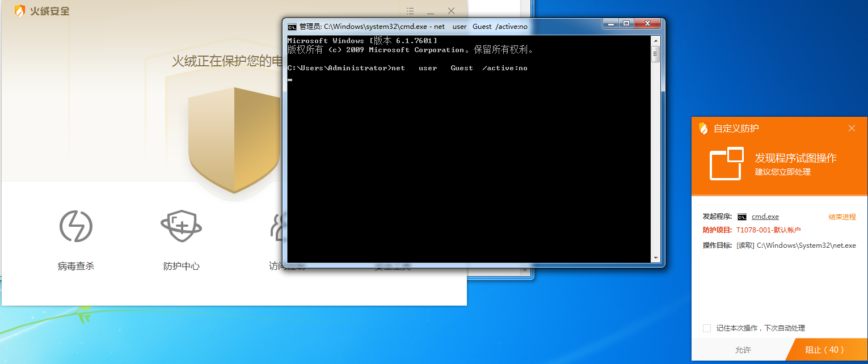Maximize the cmd.exe window

point(626,23)
